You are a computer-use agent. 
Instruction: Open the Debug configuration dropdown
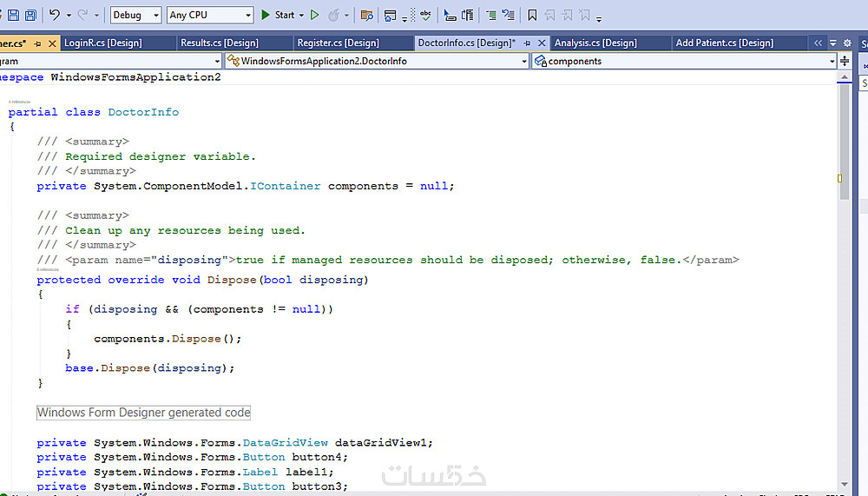(x=135, y=15)
